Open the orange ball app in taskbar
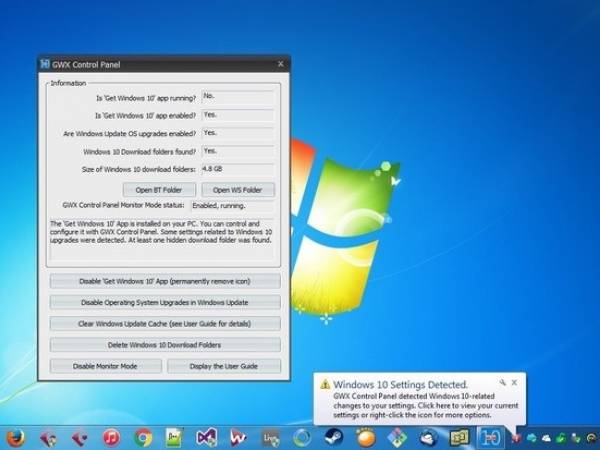 point(365,438)
